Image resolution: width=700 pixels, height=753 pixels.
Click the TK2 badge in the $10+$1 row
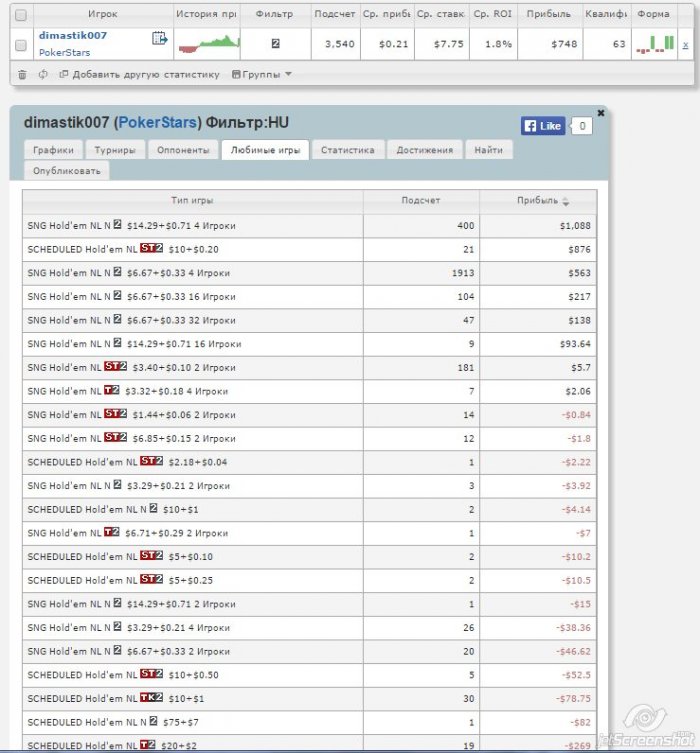click(151, 697)
